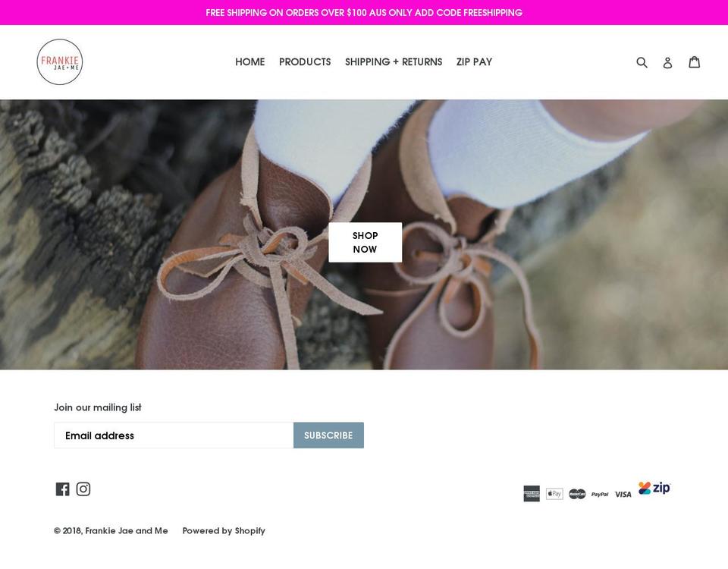Click the free shipping announcement banner
728x569 pixels.
point(364,13)
